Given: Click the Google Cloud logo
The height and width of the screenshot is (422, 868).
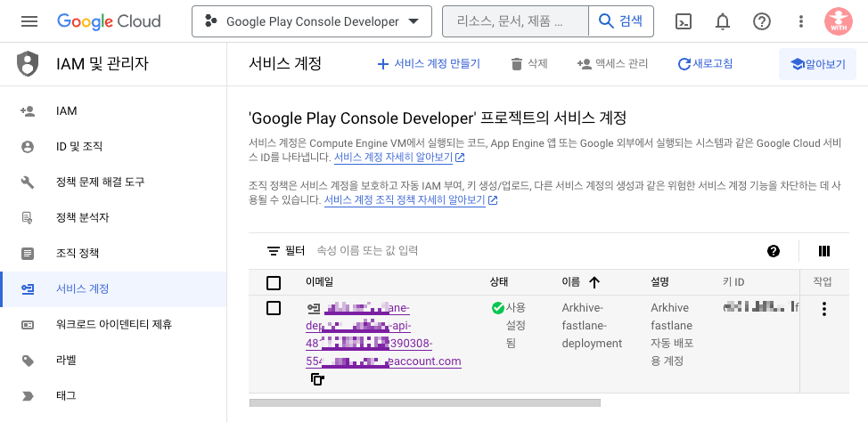Looking at the screenshot, I should coord(109,21).
